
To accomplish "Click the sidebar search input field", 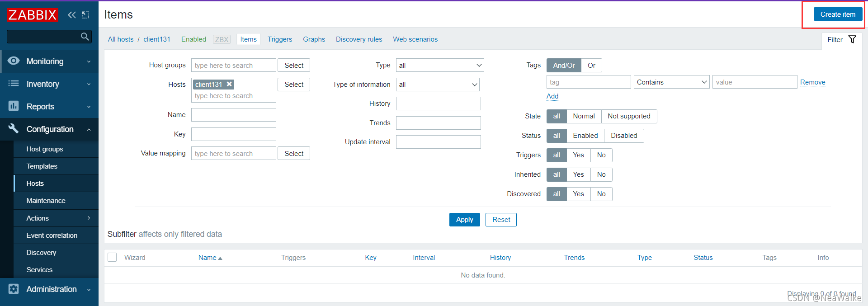I will tap(43, 37).
